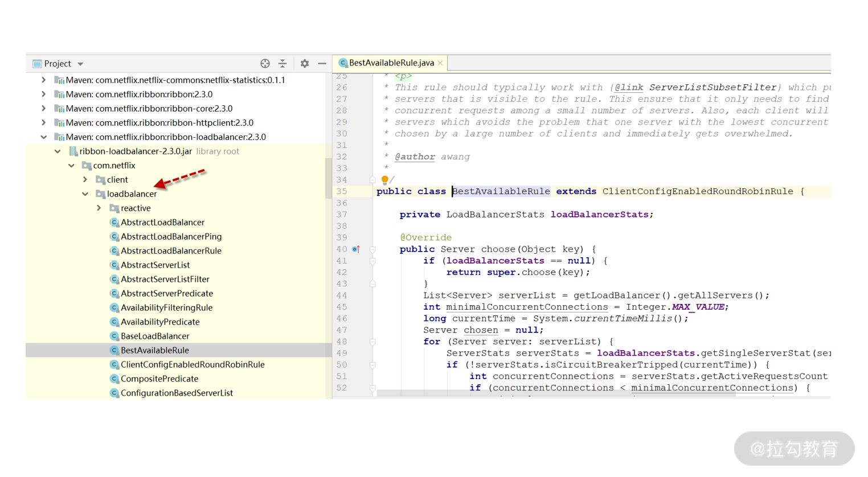The height and width of the screenshot is (477, 868).
Task: Toggle fold marker at line 34 comment end
Action: [372, 180]
